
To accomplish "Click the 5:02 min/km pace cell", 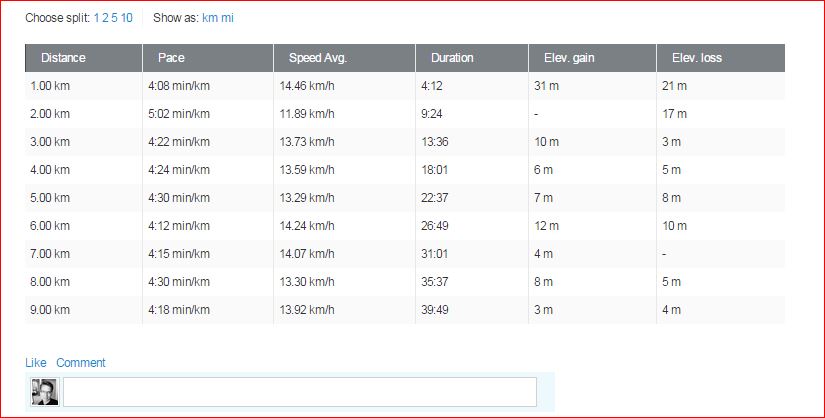I will click(179, 114).
